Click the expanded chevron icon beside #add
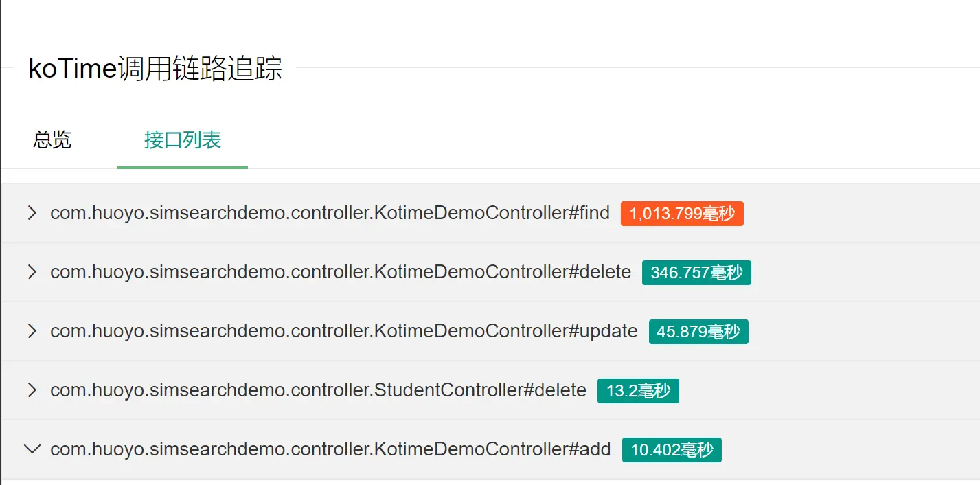 click(x=32, y=449)
